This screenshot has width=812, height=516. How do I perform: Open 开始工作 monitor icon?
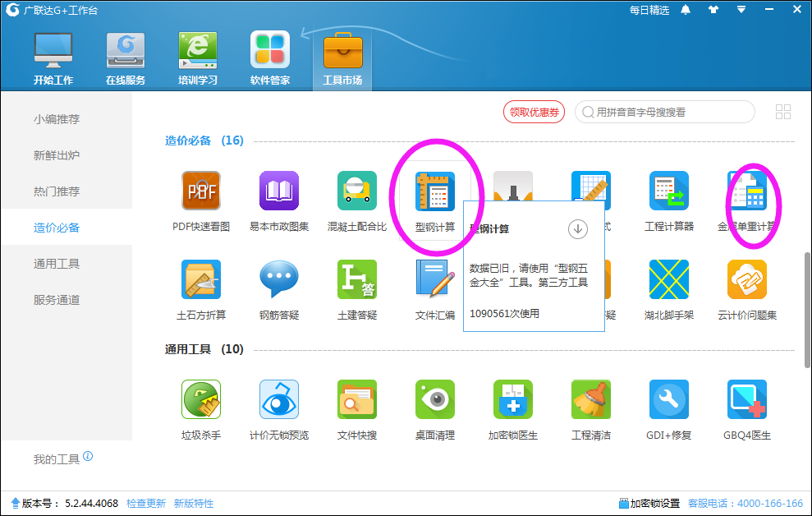click(x=53, y=51)
